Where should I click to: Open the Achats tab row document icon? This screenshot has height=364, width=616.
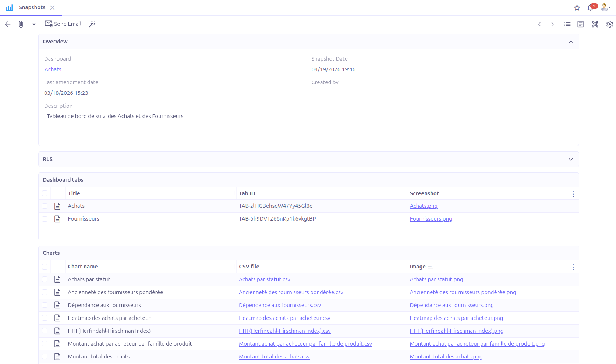click(x=57, y=206)
